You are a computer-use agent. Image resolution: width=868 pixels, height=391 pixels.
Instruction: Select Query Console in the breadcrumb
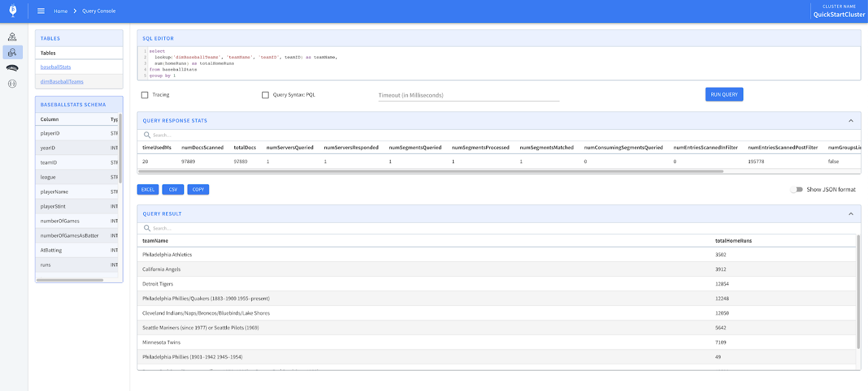99,11
